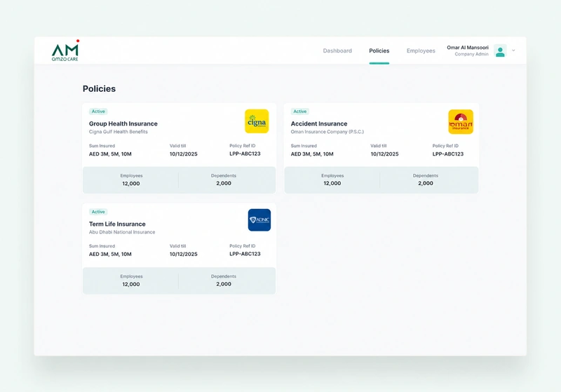561x392 pixels.
Task: Click Active badge on Group Health card
Action: [98, 111]
